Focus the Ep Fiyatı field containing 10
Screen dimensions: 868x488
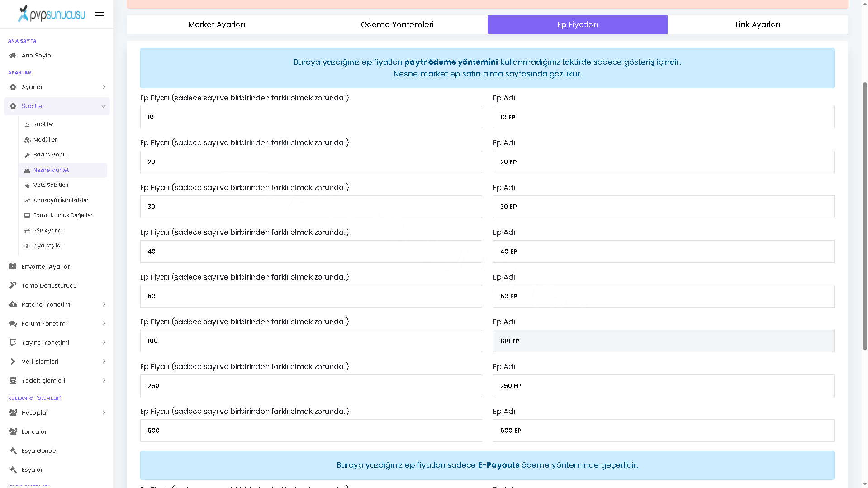pos(311,117)
